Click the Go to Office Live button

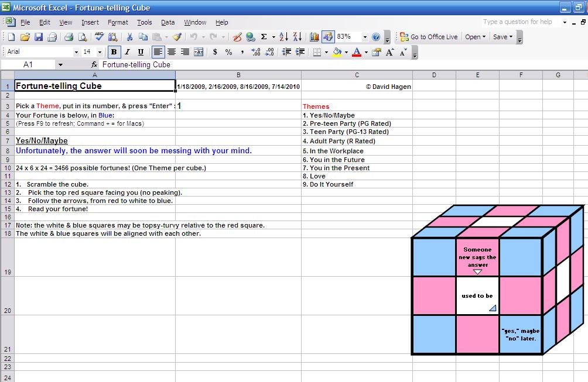pos(429,37)
